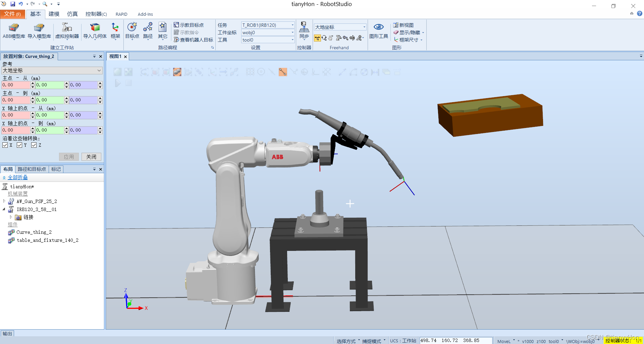Select the Freehand jog linear tool
Image resolution: width=644 pixels, height=344 pixels.
click(x=345, y=38)
